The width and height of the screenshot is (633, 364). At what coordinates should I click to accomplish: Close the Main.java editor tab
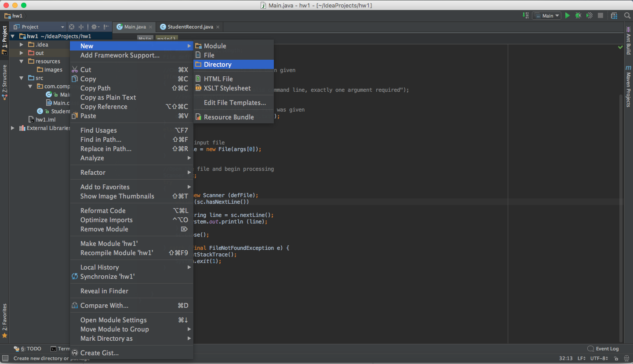pyautogui.click(x=151, y=27)
